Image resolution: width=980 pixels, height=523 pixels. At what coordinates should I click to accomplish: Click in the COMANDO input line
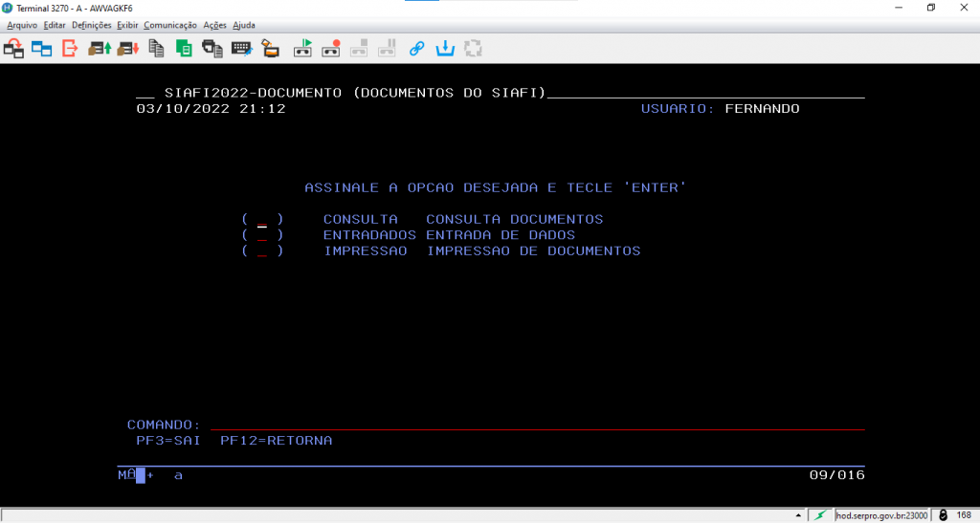536,425
